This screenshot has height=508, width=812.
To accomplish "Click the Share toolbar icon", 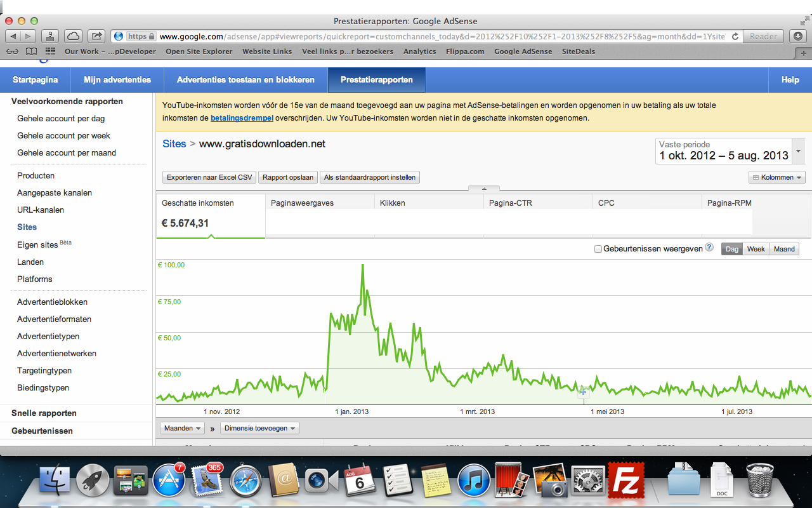I will (x=96, y=36).
